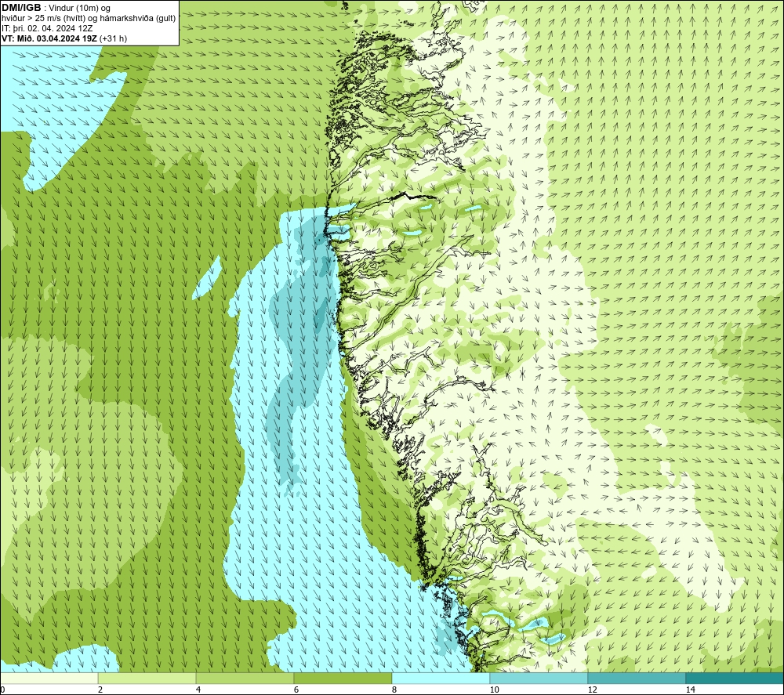The image size is (784, 695).
Task: Click the DMI/IGB title text
Action: (x=21, y=8)
